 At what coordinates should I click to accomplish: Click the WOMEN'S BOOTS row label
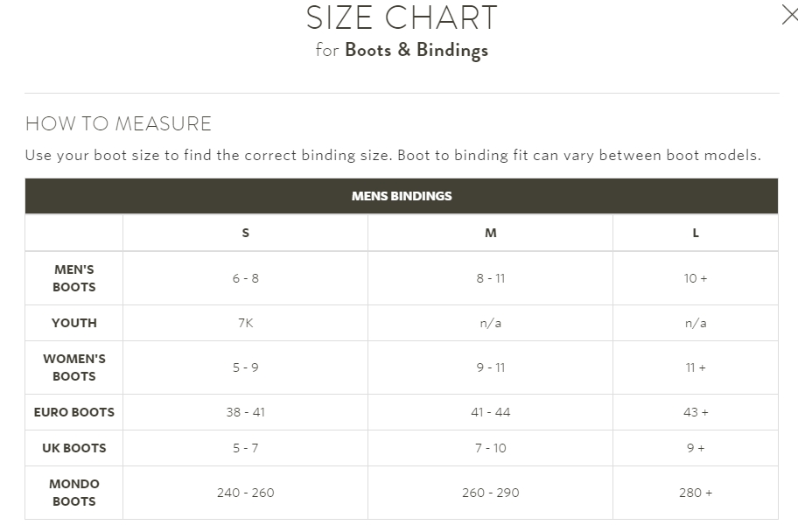[73, 367]
